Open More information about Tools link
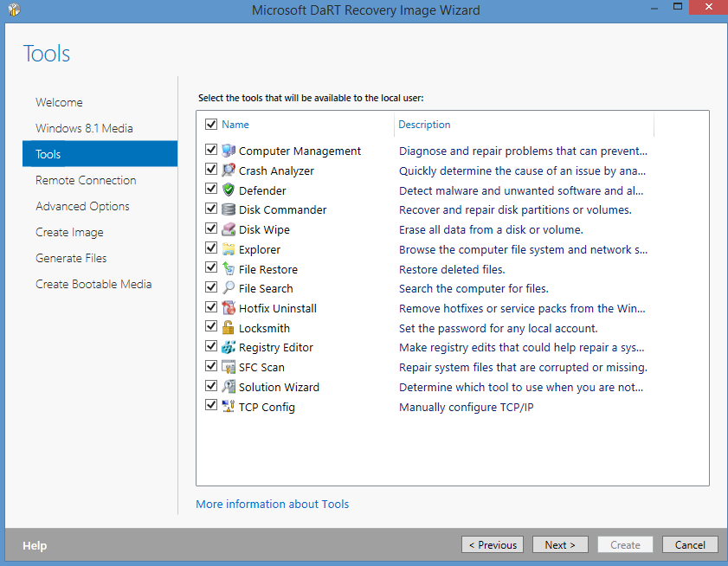The height and width of the screenshot is (566, 728). click(x=272, y=504)
